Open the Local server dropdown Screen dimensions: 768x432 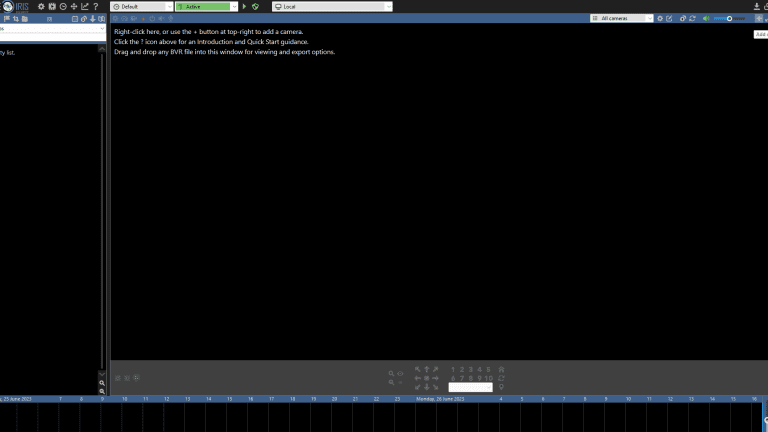(332, 7)
